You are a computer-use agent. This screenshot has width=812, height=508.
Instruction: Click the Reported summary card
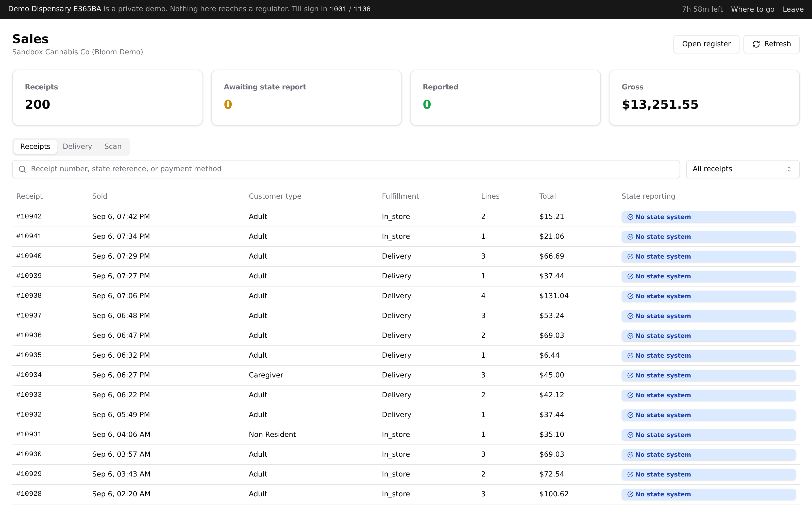505,98
